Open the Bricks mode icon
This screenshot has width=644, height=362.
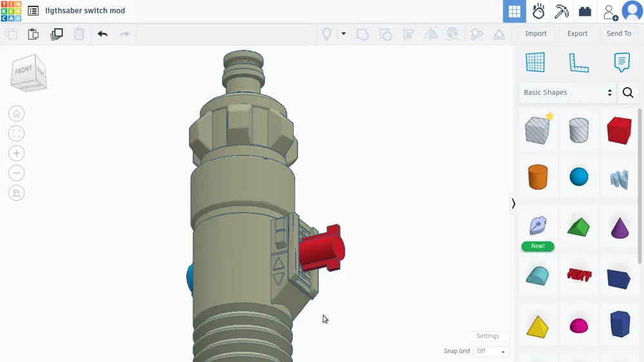[585, 12]
